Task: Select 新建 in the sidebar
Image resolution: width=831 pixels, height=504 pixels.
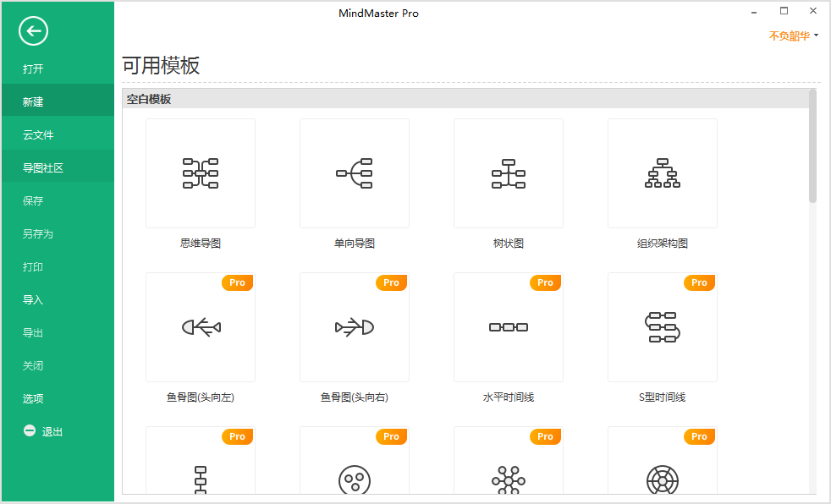Action: point(58,101)
